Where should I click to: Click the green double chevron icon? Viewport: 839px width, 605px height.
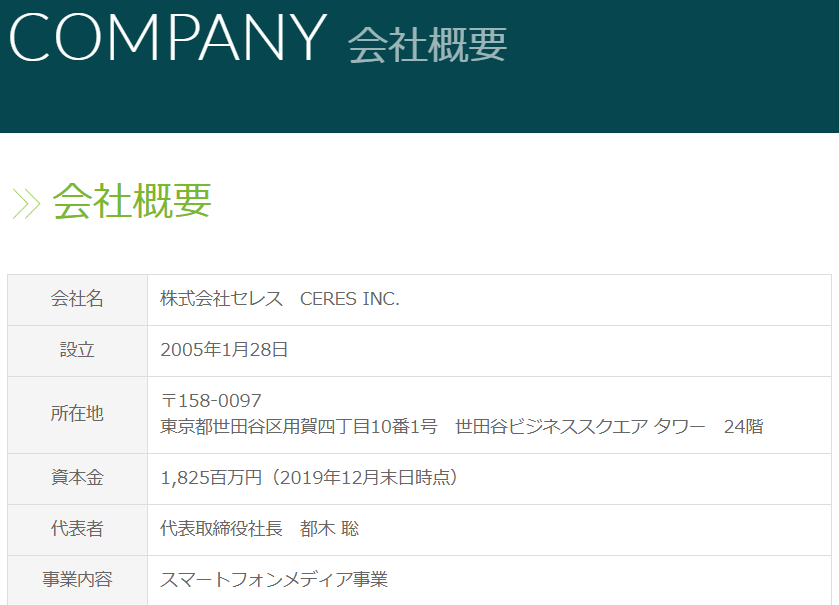(x=26, y=203)
